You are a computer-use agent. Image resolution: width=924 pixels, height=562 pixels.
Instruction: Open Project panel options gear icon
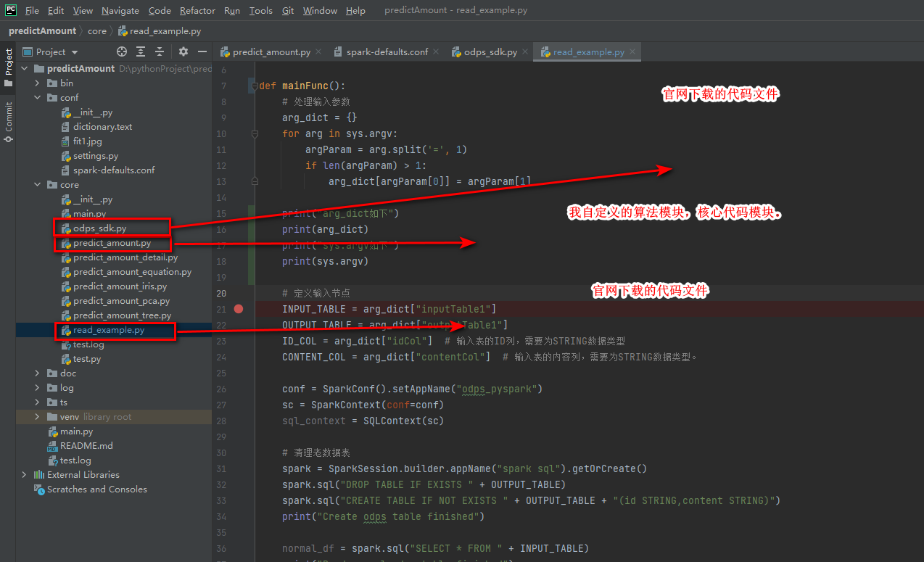(183, 51)
